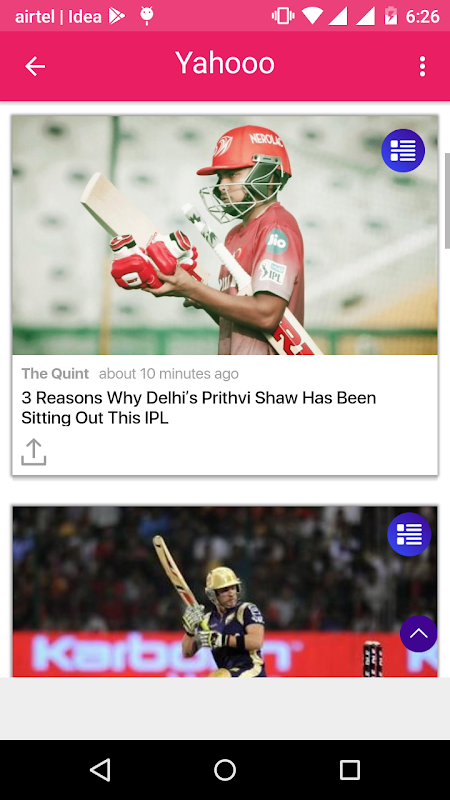Open reader view icon on Prithvi Shaw article
This screenshot has width=450, height=800.
[403, 151]
